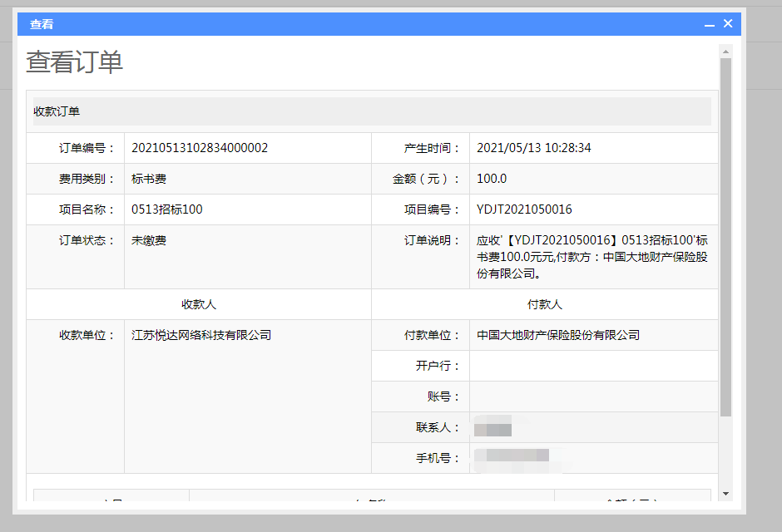The width and height of the screenshot is (782, 532).
Task: Click the 查看 title bar text
Action: 42,25
